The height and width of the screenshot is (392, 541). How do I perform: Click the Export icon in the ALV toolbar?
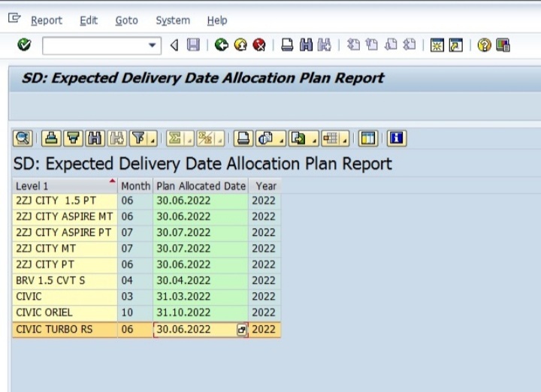coord(298,138)
